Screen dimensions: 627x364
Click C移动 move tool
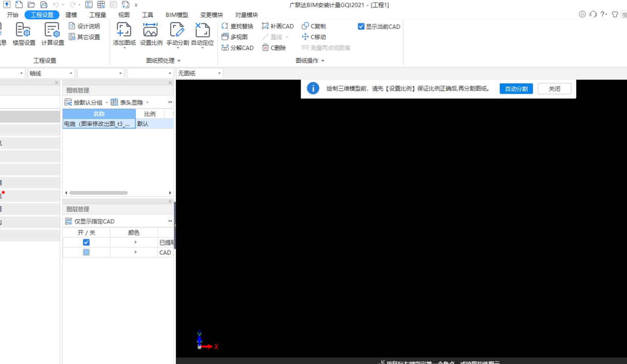(313, 37)
